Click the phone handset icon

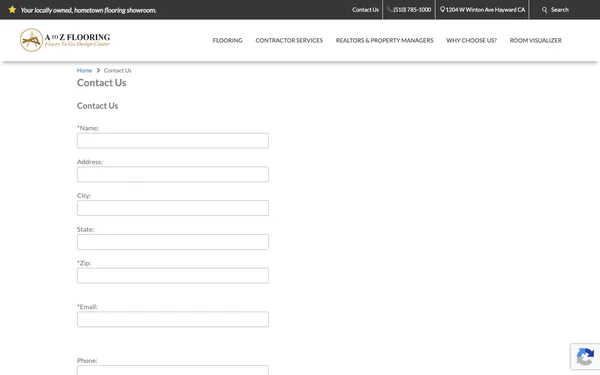(390, 10)
